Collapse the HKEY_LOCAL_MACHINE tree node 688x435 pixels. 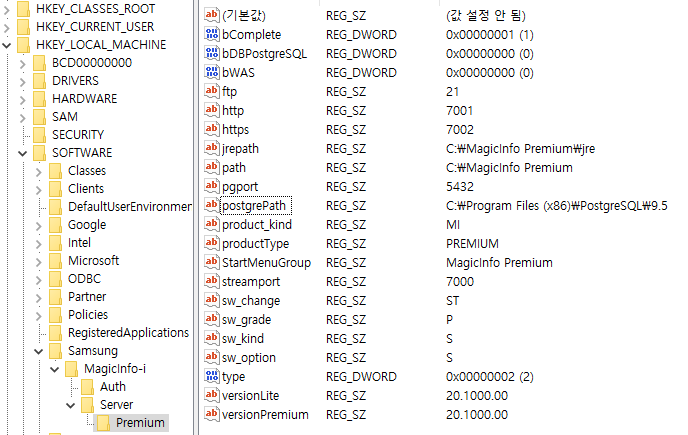pos(6,45)
